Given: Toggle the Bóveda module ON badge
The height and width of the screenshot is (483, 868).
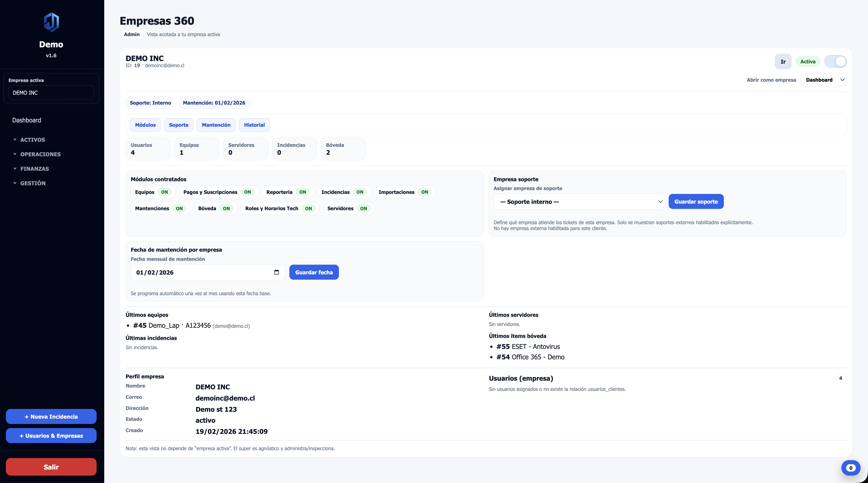Looking at the screenshot, I should [227, 208].
